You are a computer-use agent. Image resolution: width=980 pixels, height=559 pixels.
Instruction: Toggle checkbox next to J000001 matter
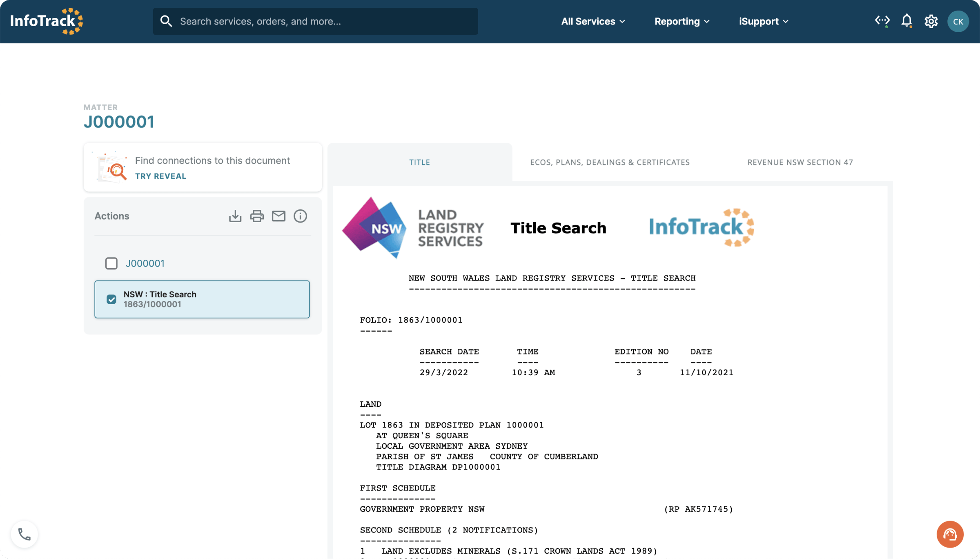click(110, 263)
